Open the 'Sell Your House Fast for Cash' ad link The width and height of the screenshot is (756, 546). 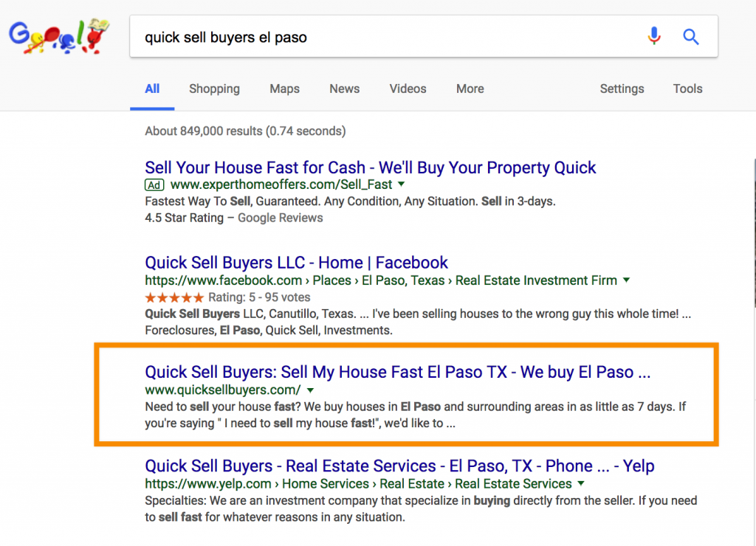pos(371,167)
